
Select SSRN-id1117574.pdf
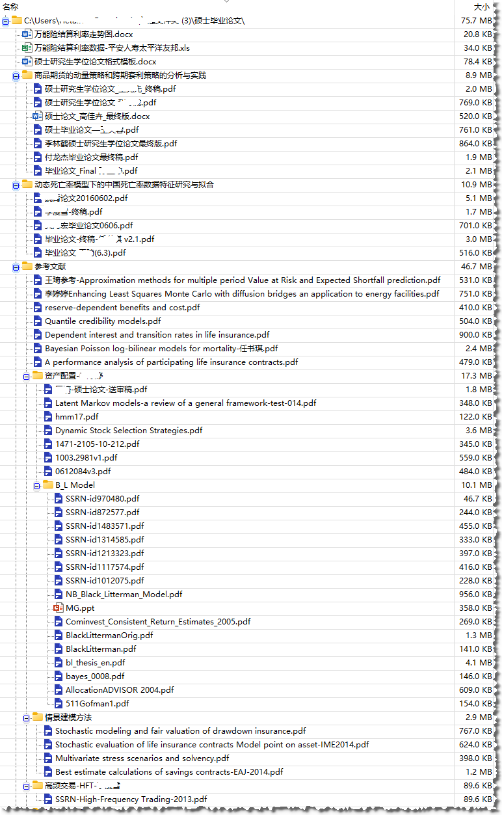click(x=105, y=567)
